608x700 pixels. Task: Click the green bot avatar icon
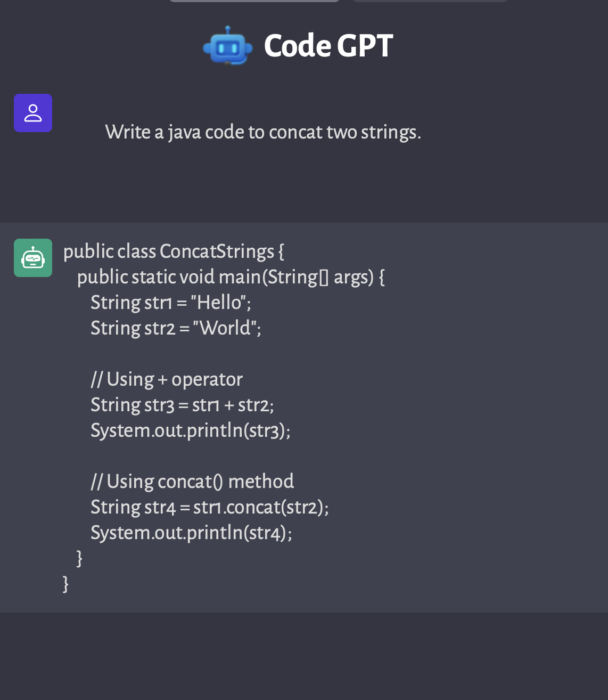point(33,258)
